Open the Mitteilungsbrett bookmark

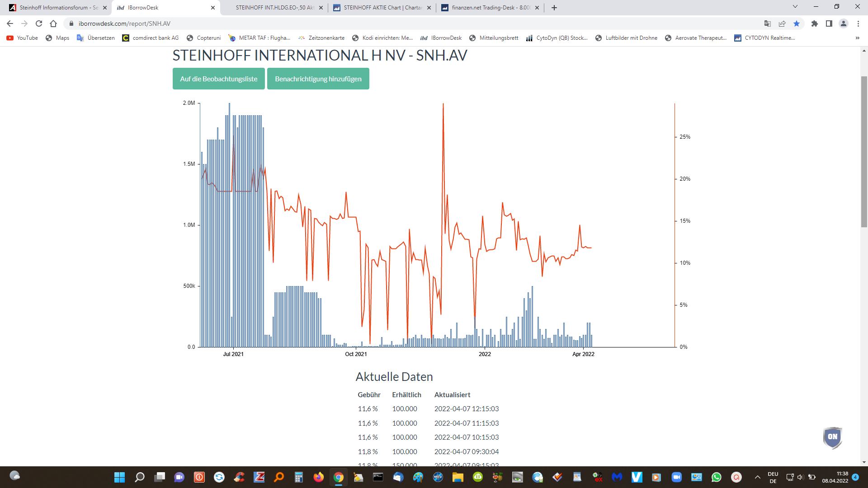(494, 38)
